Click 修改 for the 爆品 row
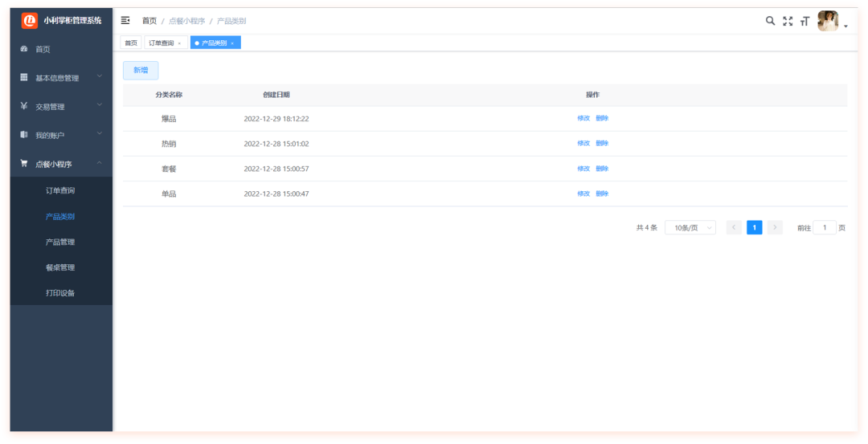Screen dimensions: 868x444 (x=583, y=118)
